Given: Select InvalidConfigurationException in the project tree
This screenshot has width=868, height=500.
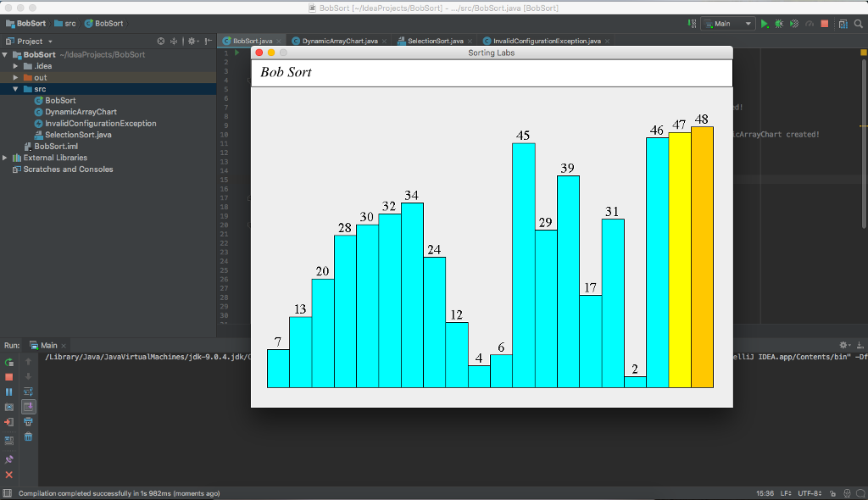Looking at the screenshot, I should [x=100, y=124].
